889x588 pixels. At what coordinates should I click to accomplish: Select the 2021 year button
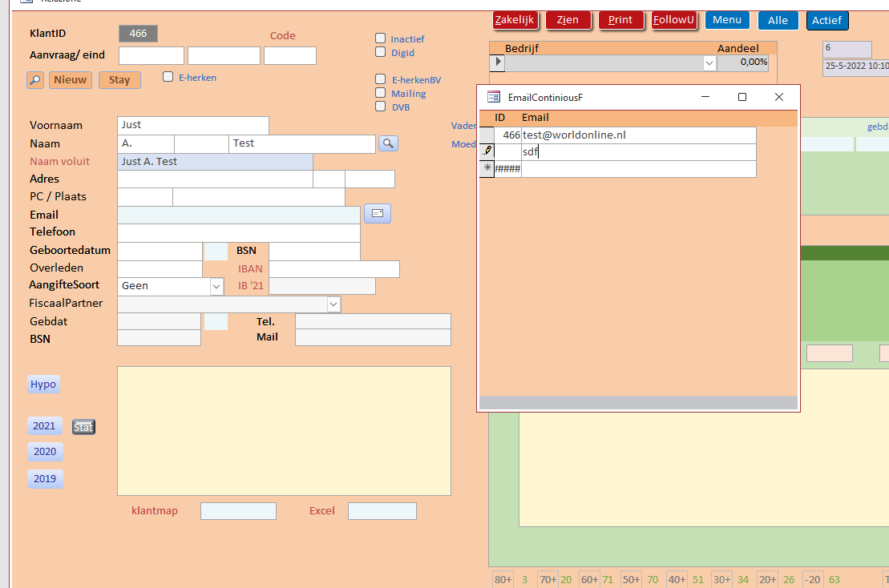(x=44, y=426)
